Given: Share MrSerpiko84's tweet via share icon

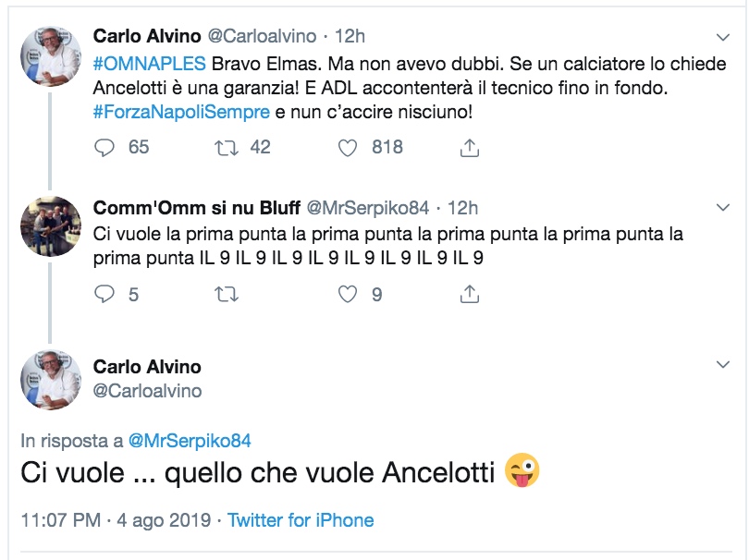Looking at the screenshot, I should [x=469, y=294].
